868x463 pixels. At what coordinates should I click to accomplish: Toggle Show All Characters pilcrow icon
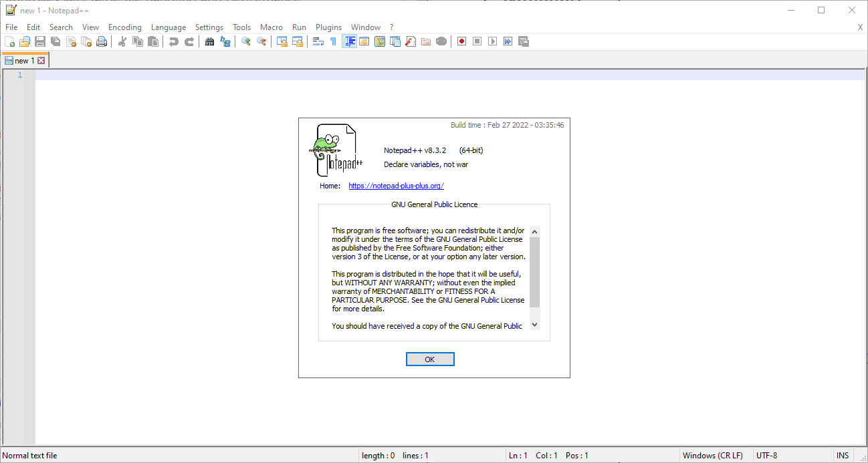pos(332,41)
